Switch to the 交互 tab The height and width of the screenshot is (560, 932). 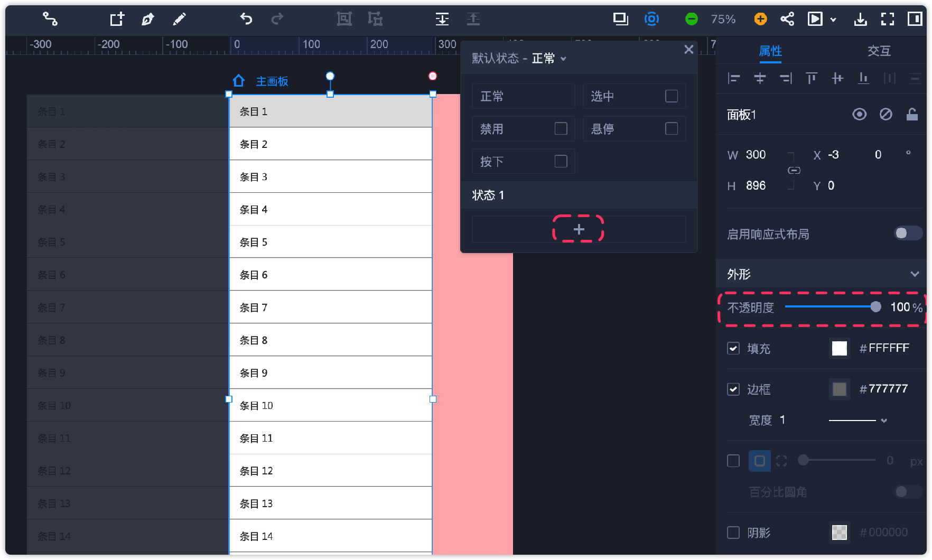[x=879, y=51]
